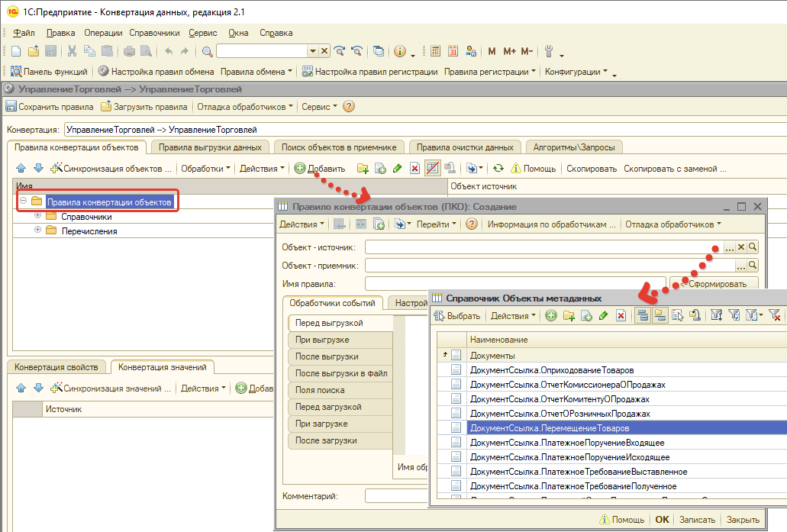The image size is (787, 532).
Task: Switch to Правила выгрузки данных tab
Action: (210, 147)
